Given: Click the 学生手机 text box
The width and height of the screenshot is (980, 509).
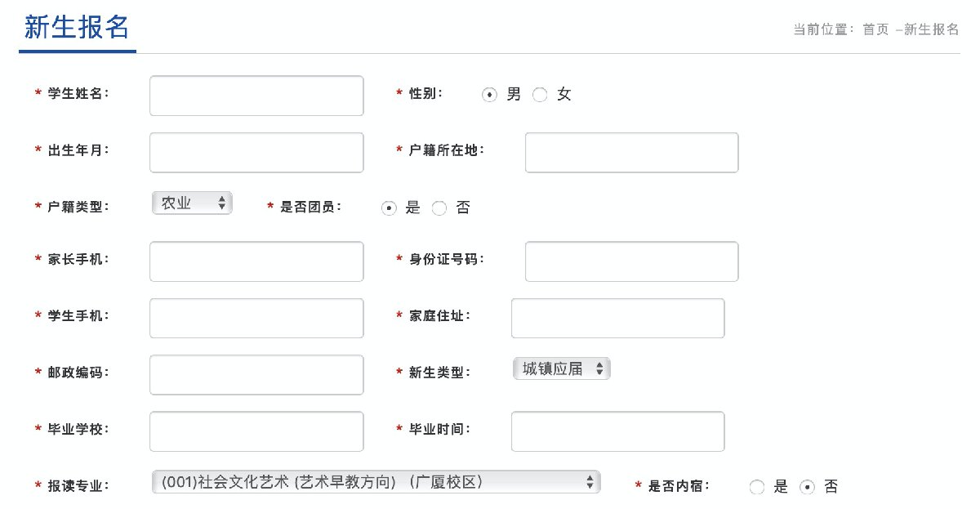Looking at the screenshot, I should click(x=256, y=318).
